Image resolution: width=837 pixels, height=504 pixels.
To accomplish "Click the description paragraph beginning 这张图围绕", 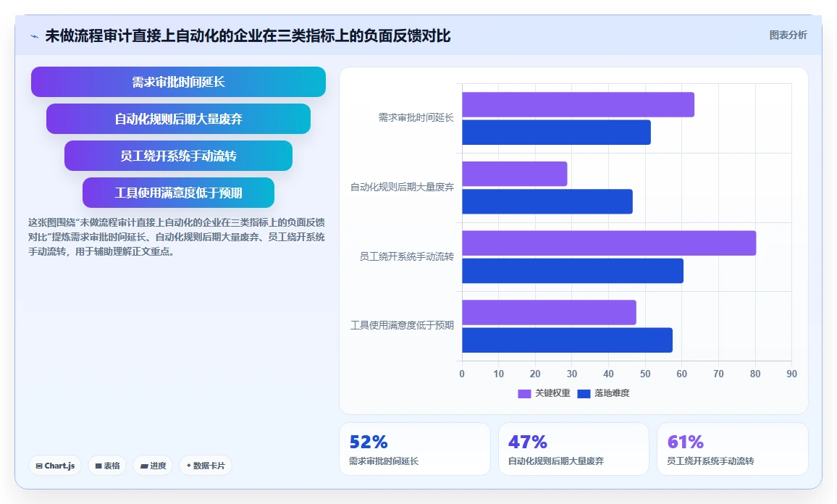I will [x=177, y=237].
